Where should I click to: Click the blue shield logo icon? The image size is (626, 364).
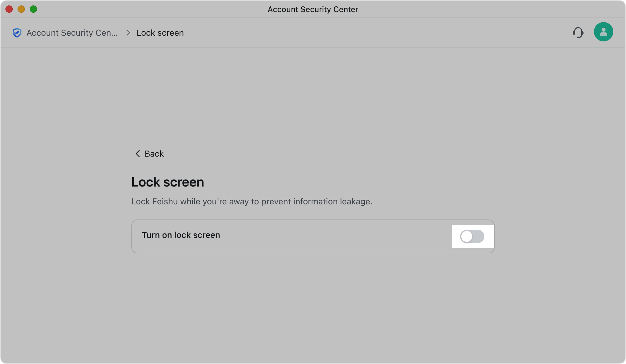click(x=17, y=33)
